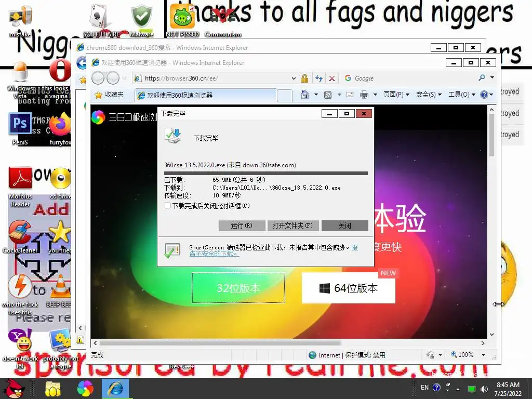Open a new blank tab
The width and height of the screenshot is (532, 399).
[x=285, y=96]
